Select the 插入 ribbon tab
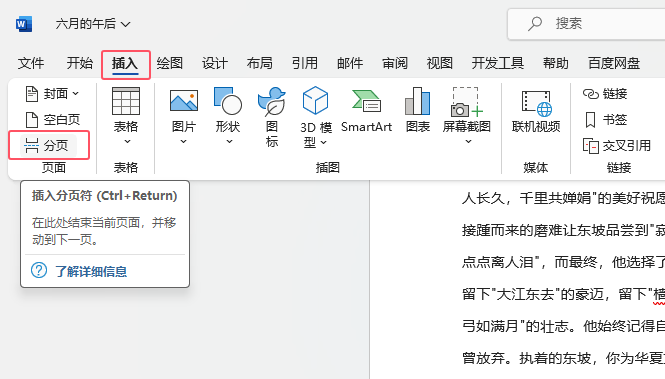 pos(125,64)
